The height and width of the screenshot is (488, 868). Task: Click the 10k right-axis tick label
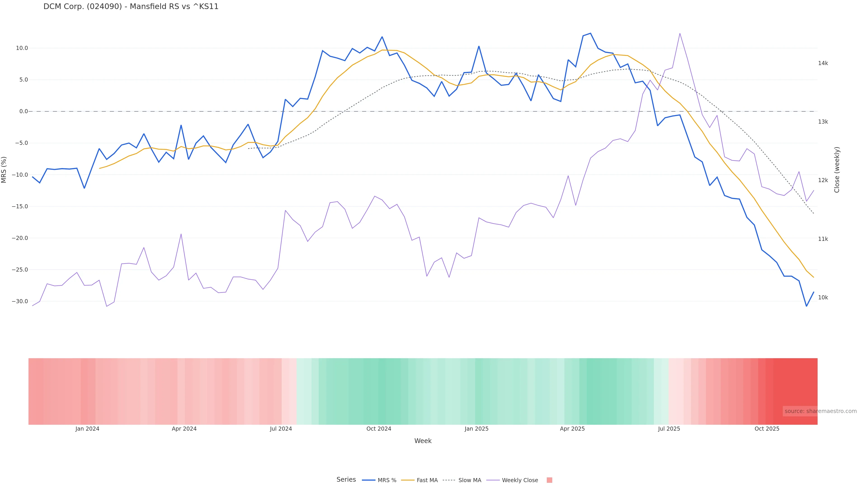823,297
